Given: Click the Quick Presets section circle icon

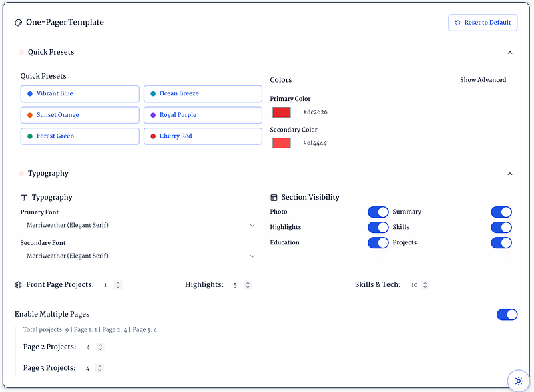Looking at the screenshot, I should point(21,53).
